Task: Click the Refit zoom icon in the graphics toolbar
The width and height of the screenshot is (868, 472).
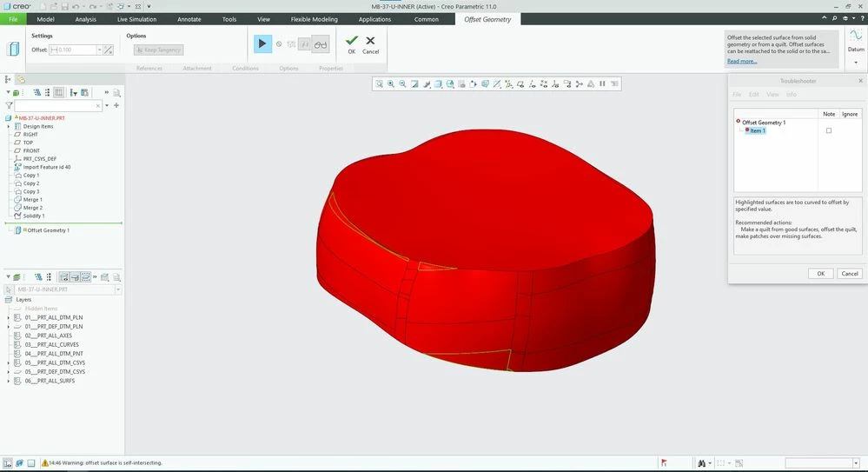Action: [x=379, y=83]
